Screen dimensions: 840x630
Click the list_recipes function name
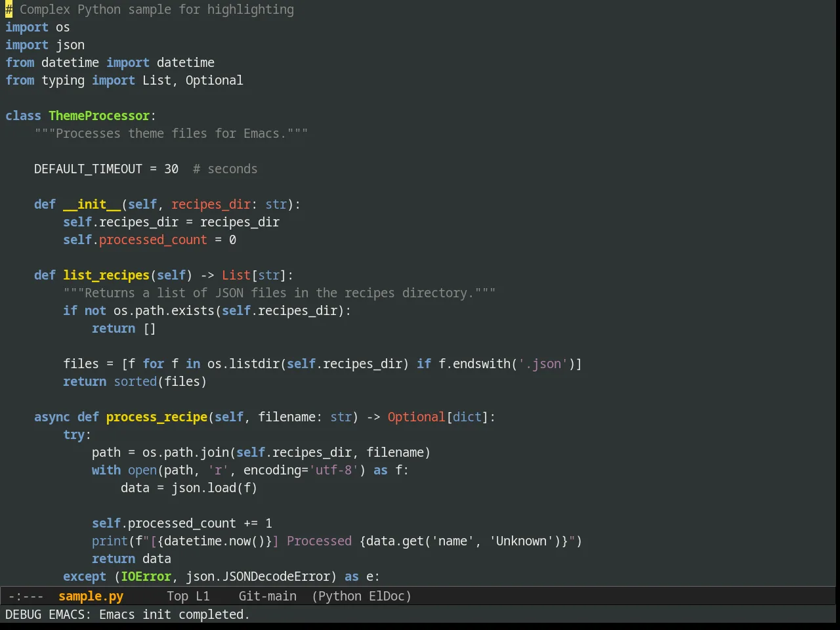106,275
